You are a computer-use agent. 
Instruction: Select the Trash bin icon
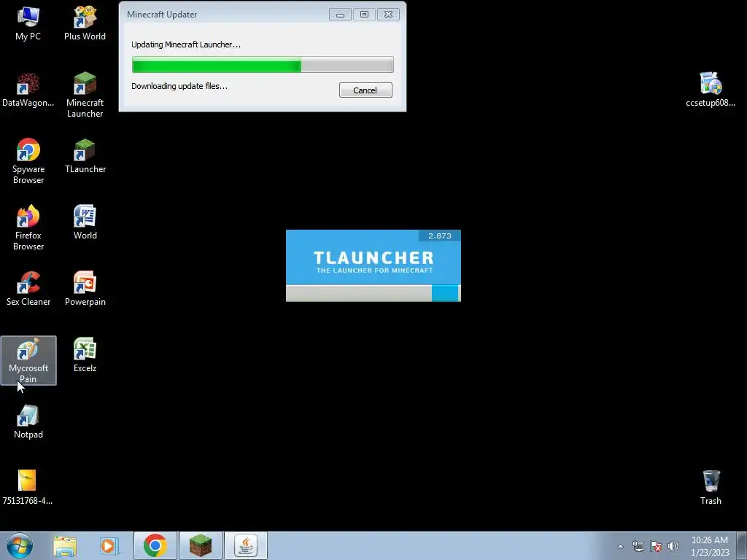point(711,488)
